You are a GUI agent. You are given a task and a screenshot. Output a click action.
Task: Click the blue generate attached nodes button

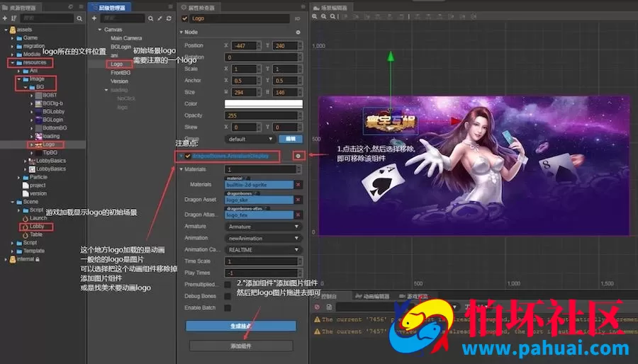[x=241, y=326]
